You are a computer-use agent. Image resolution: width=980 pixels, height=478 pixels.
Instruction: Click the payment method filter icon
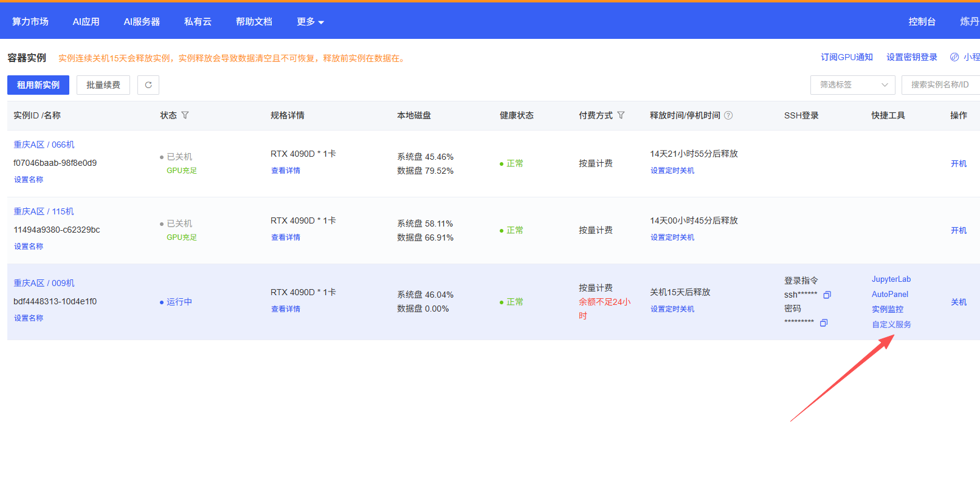(x=621, y=115)
